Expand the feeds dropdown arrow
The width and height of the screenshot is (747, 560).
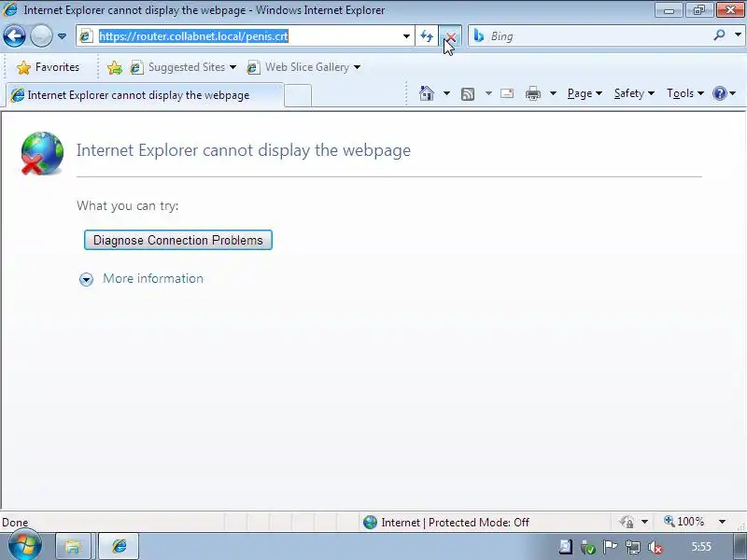click(488, 93)
